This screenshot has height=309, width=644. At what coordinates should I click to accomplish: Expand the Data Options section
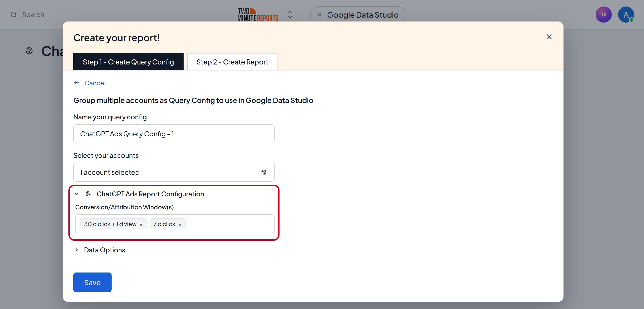point(76,250)
